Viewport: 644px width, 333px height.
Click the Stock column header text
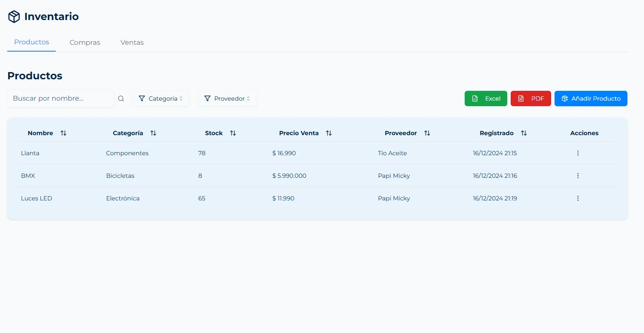click(x=214, y=133)
